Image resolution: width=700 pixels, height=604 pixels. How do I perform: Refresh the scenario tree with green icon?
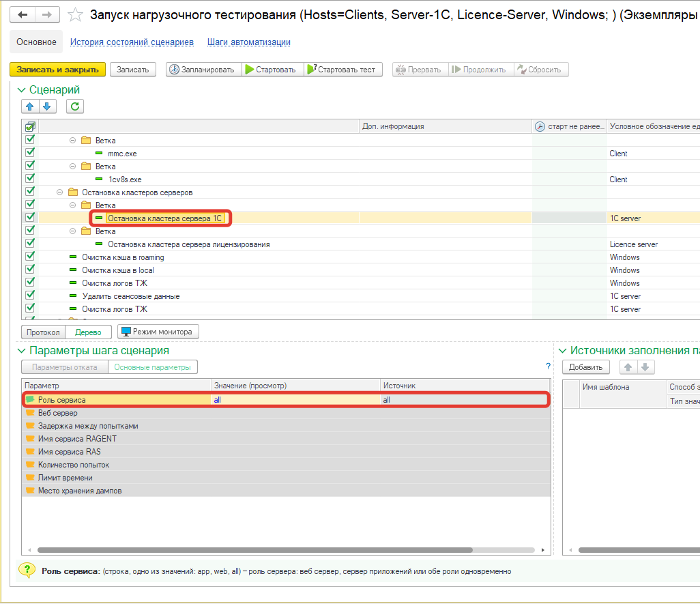[x=75, y=106]
